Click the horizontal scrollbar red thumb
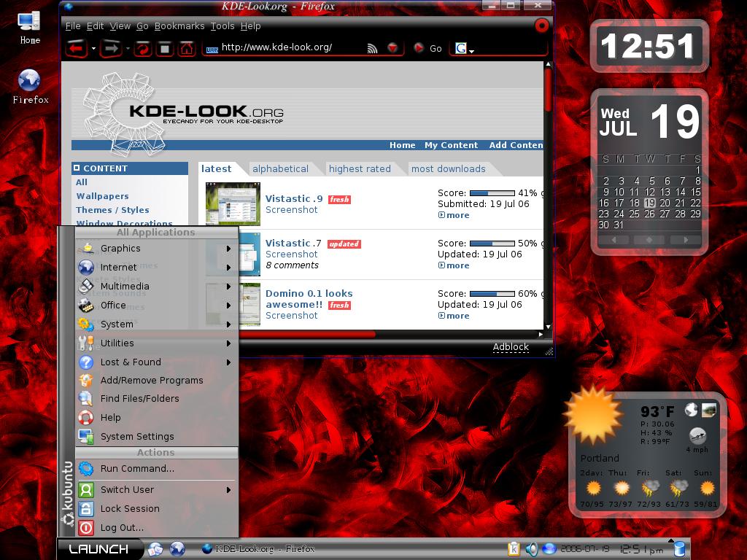 click(307, 334)
